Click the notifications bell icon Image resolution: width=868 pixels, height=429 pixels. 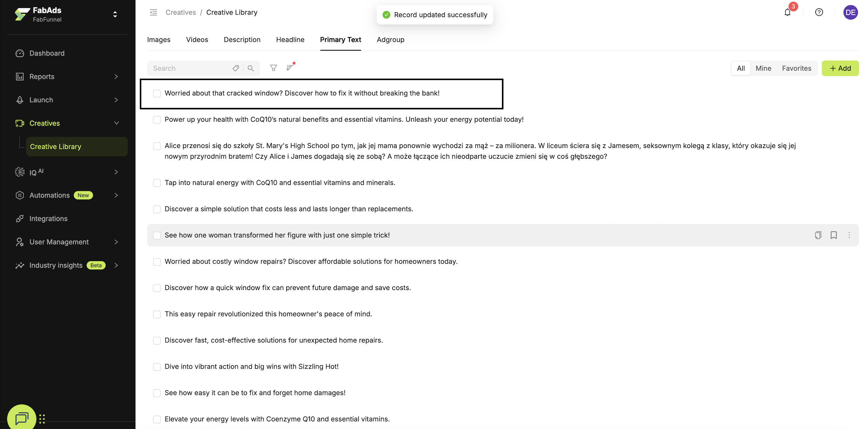point(787,13)
